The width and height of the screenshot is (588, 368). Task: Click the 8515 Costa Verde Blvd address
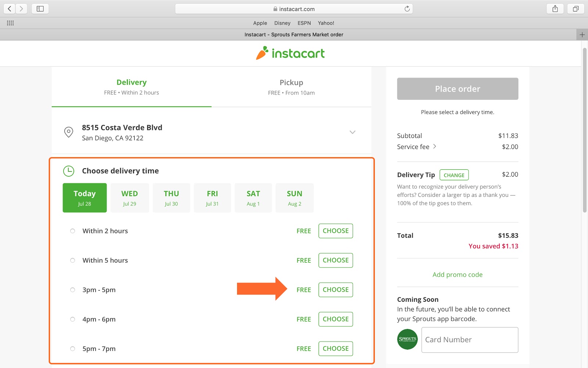tap(122, 128)
